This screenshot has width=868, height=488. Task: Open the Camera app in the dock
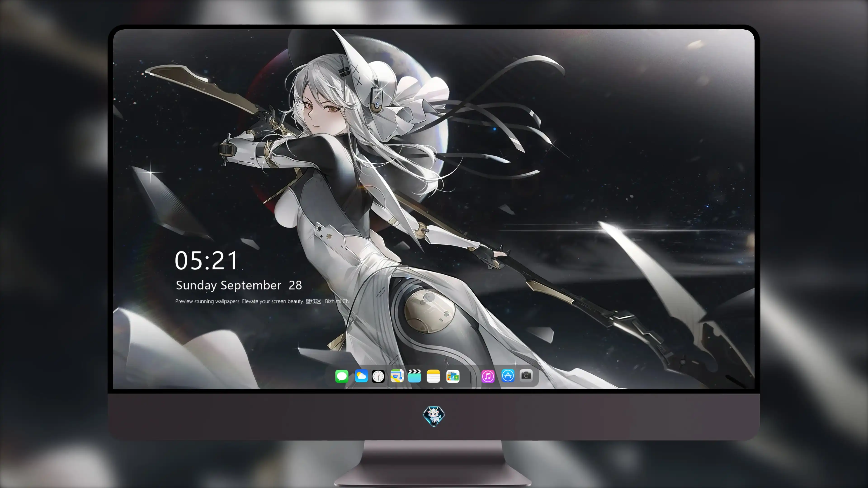coord(526,375)
